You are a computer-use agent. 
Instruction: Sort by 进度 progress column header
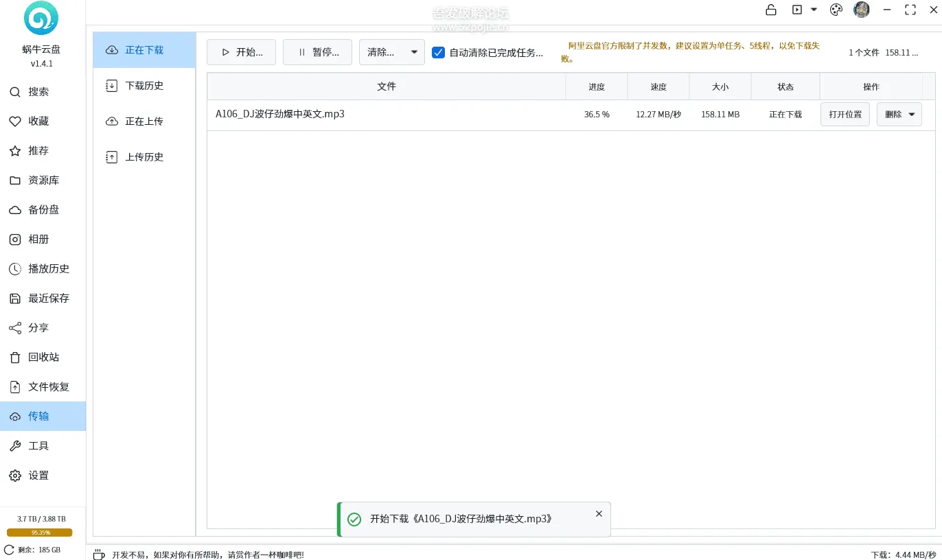tap(597, 87)
